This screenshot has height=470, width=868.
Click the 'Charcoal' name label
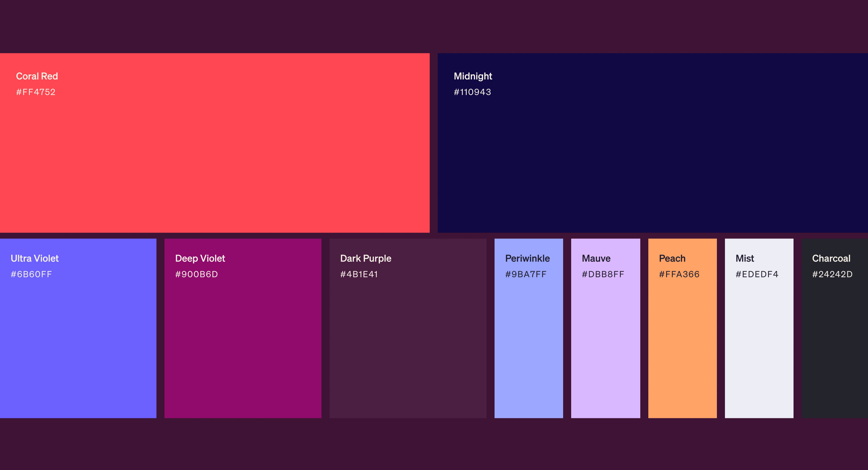coord(831,258)
